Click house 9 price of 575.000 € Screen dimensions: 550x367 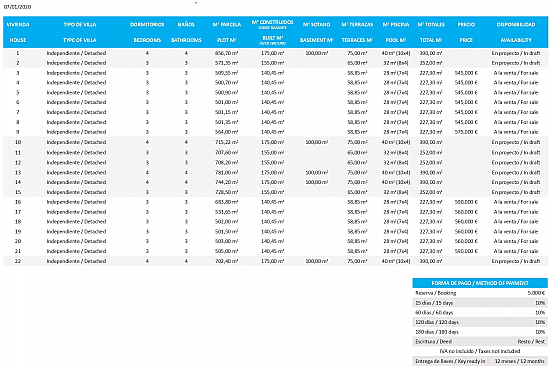466,132
